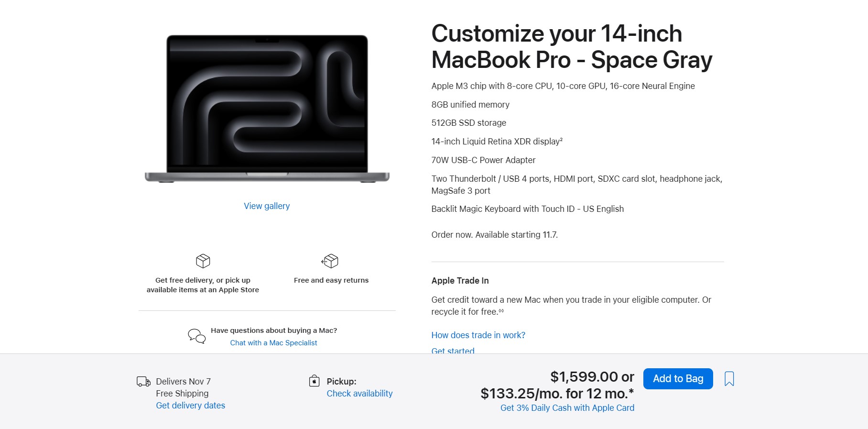Start a chat with a Mac Specialist
The width and height of the screenshot is (868, 429).
pos(273,343)
